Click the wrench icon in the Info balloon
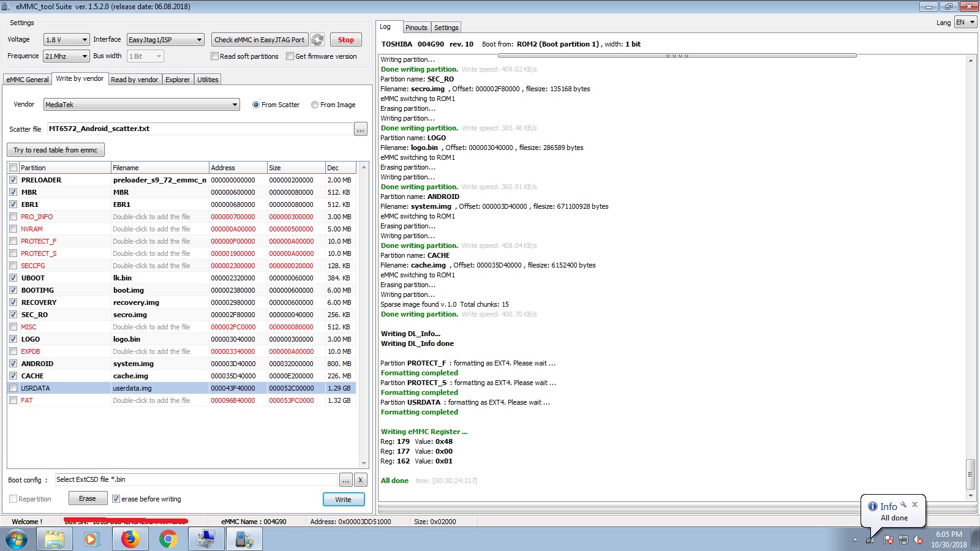Viewport: 980px width, 551px height. click(903, 504)
